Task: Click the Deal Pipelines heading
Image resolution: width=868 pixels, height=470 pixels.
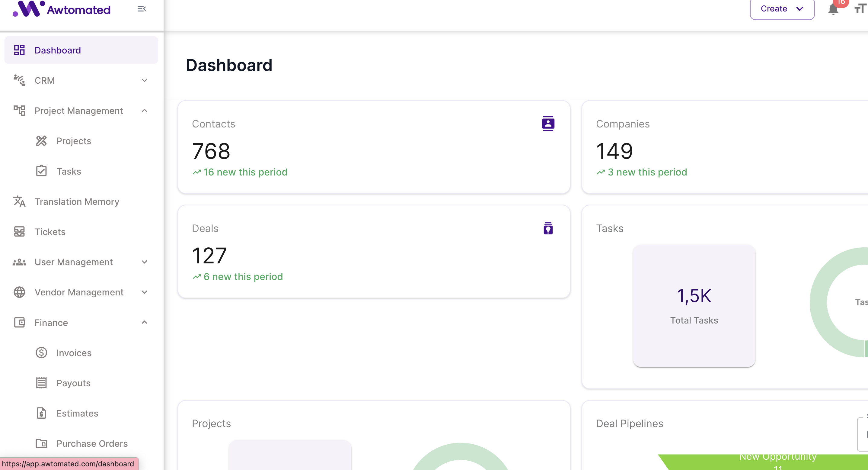Action: pyautogui.click(x=630, y=423)
